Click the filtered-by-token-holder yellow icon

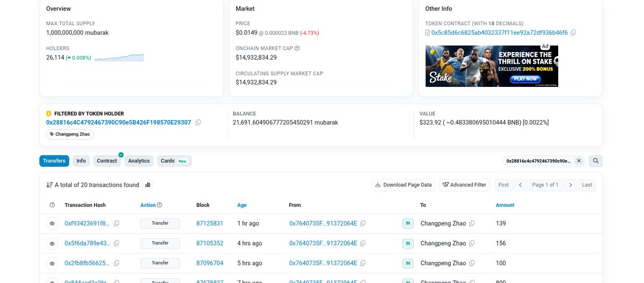point(49,114)
